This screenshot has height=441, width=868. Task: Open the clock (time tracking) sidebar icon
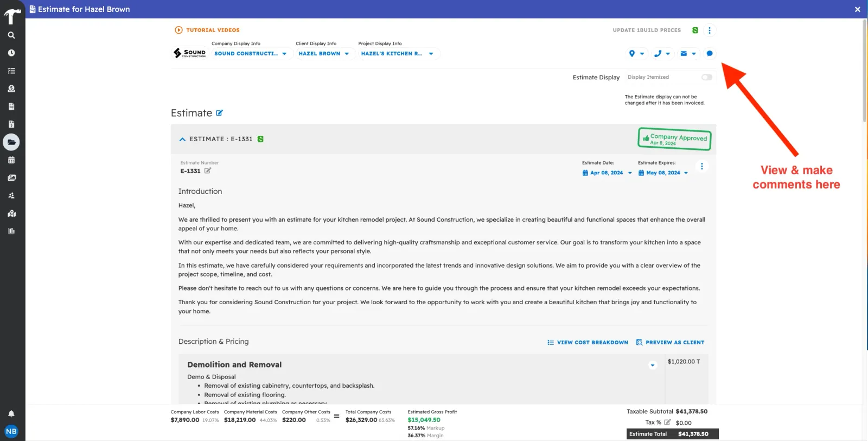click(11, 53)
